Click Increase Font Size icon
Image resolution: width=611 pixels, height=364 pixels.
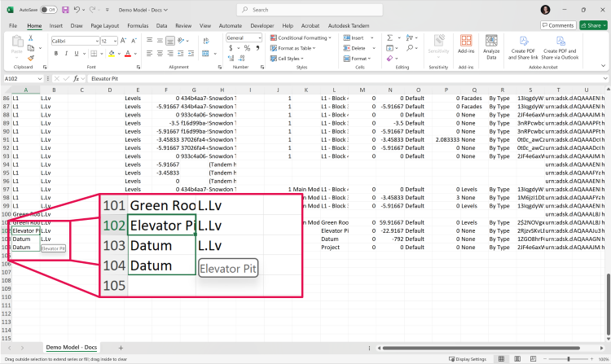pyautogui.click(x=123, y=41)
